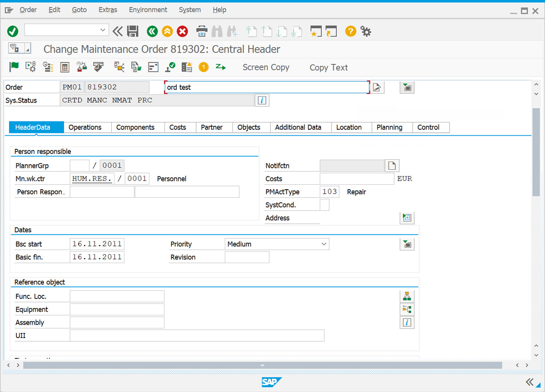Screen dimensions: 545x392
Task: Click the calculator icon in the application toolbar
Action: click(x=65, y=67)
